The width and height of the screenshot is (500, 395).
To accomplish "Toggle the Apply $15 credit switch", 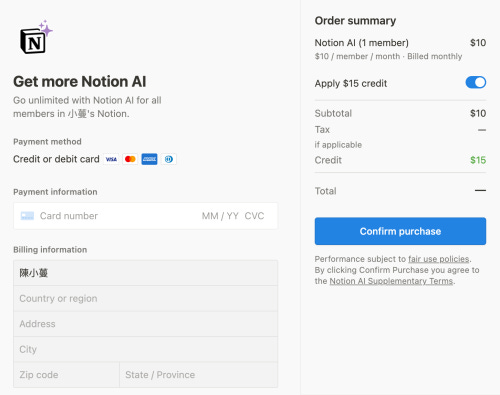I will (x=476, y=82).
